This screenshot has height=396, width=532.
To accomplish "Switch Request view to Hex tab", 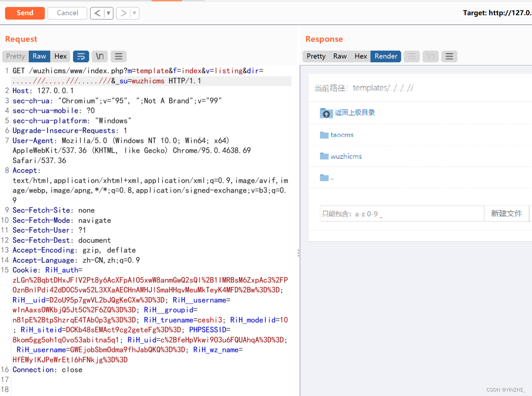I will tap(60, 56).
